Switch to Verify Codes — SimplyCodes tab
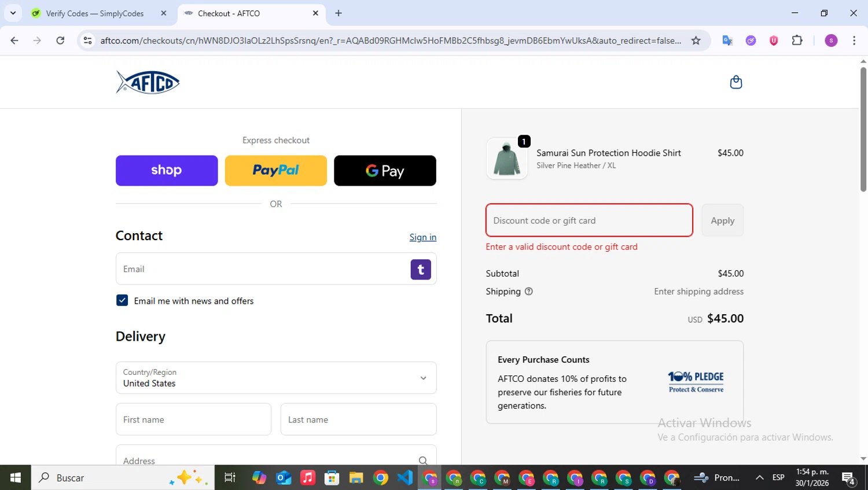Screen dimensions: 868x490 pos(95,13)
